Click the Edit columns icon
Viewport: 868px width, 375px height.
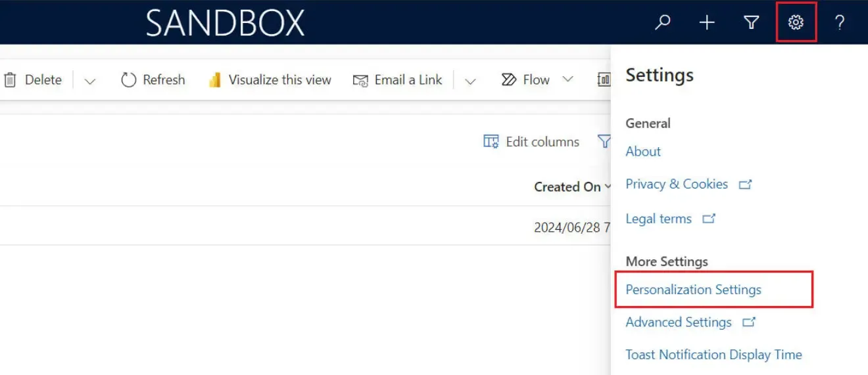491,142
